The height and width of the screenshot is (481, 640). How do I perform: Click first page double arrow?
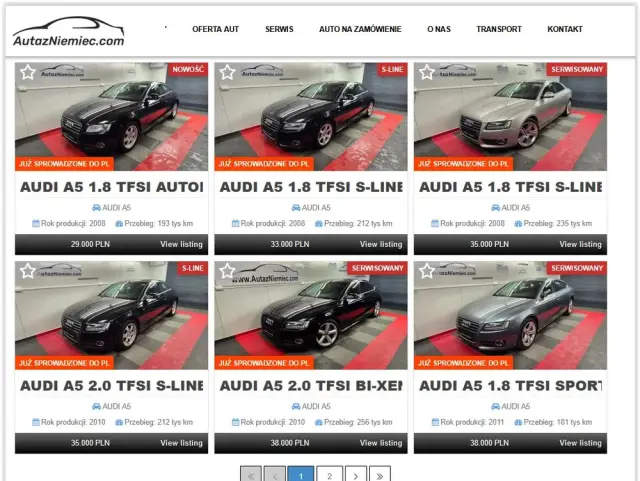tap(251, 476)
